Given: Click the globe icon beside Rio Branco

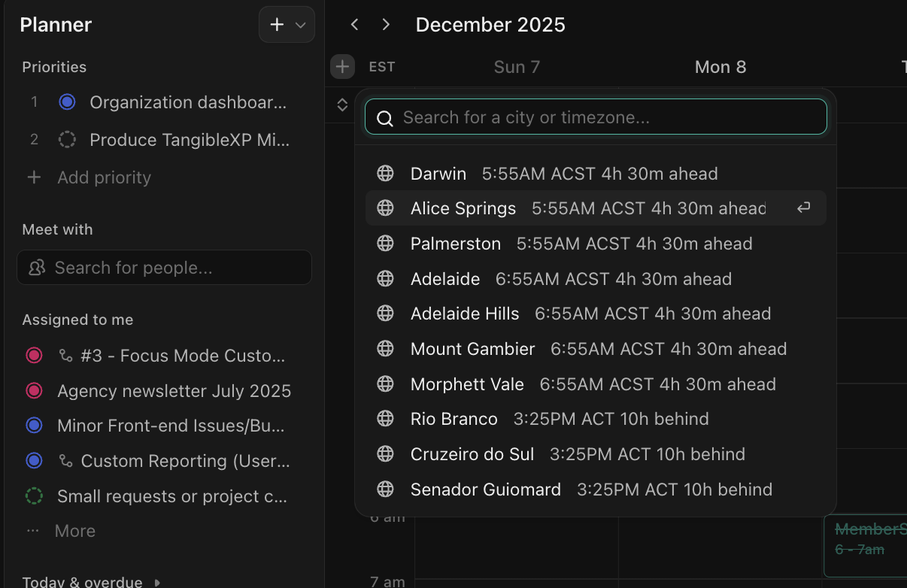Looking at the screenshot, I should point(385,419).
